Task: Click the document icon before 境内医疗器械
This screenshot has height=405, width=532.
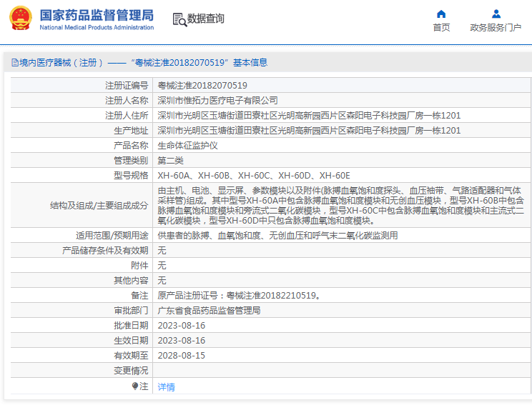Action: 14,62
